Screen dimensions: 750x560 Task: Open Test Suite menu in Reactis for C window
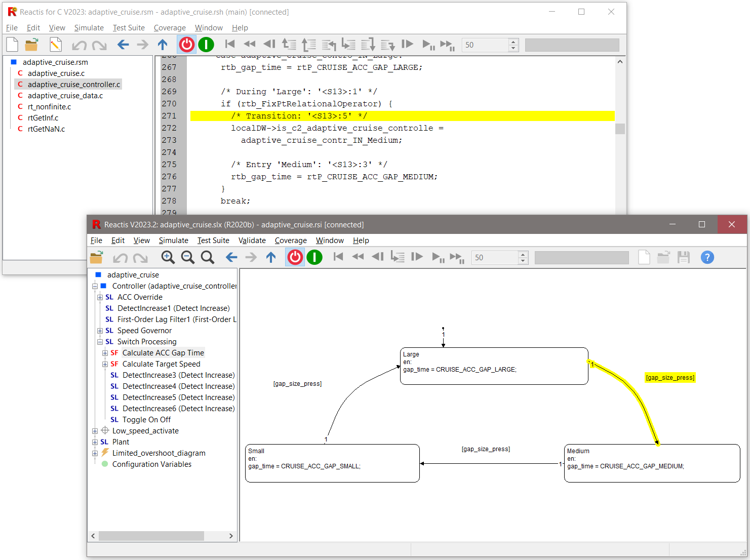click(x=129, y=28)
